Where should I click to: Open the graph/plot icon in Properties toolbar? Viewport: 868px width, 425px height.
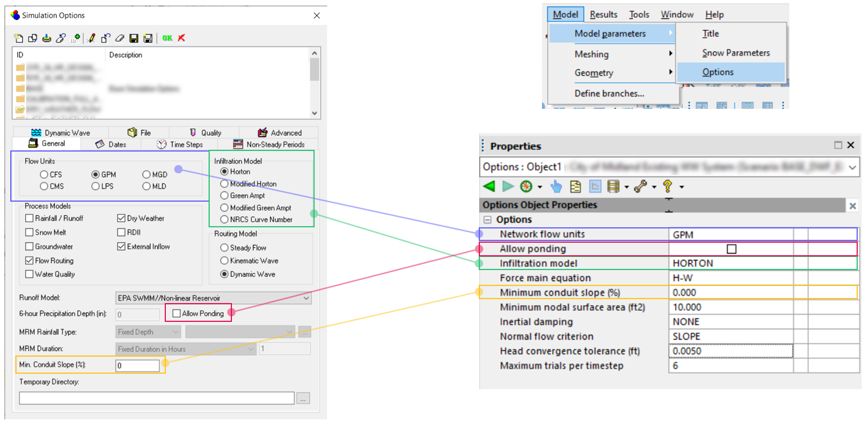click(x=595, y=186)
